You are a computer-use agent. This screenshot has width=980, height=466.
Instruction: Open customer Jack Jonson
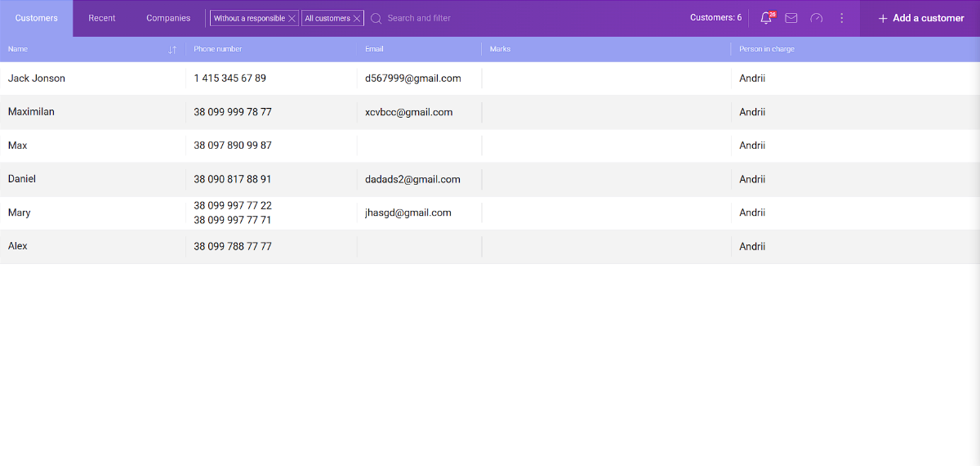pos(37,78)
